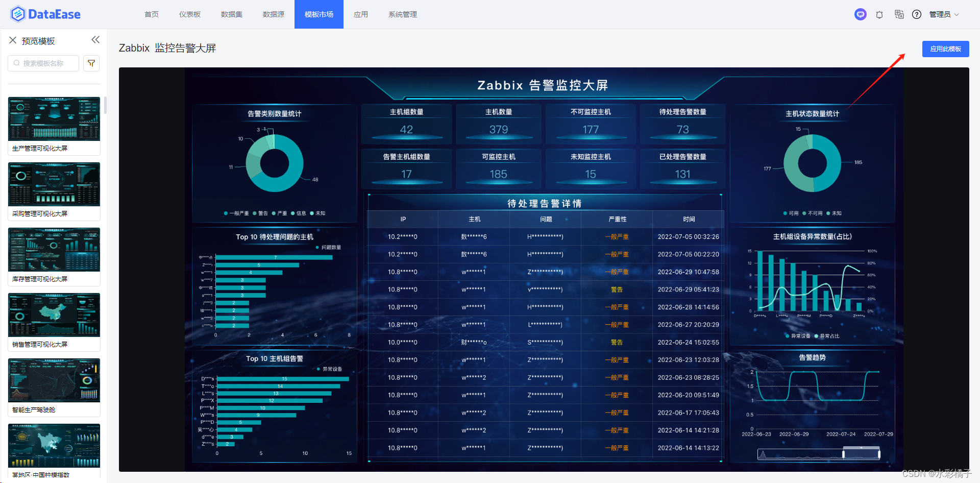
Task: Click the DataEase logo
Action: pos(45,14)
